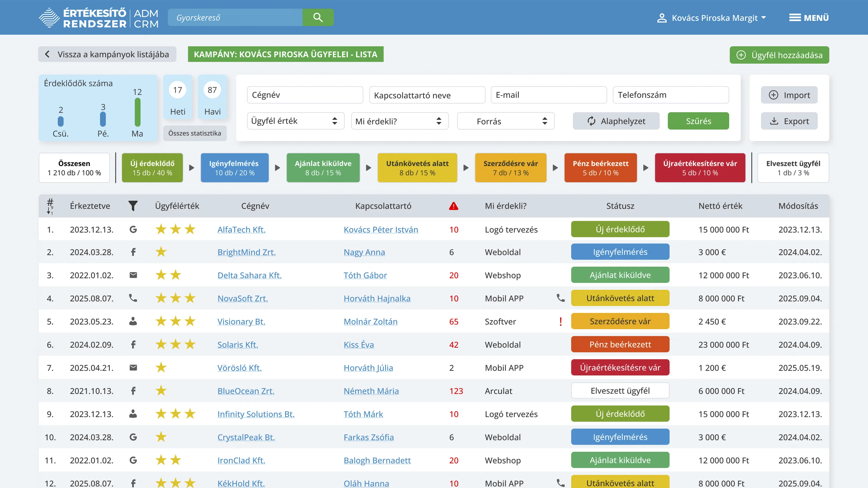Click the single star rating for BrightMind Zrt.
The image size is (868, 488).
point(161,252)
